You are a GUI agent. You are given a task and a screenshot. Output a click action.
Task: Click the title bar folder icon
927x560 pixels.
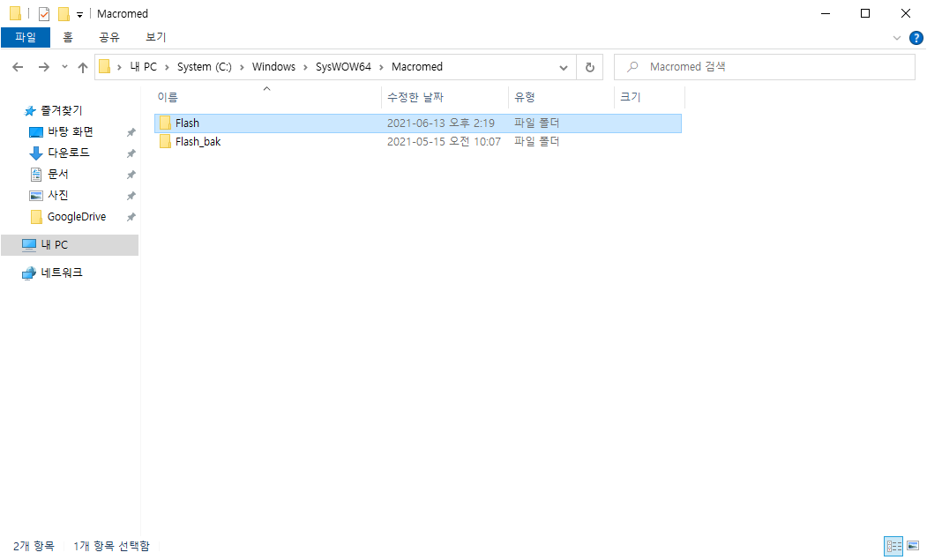tap(16, 13)
